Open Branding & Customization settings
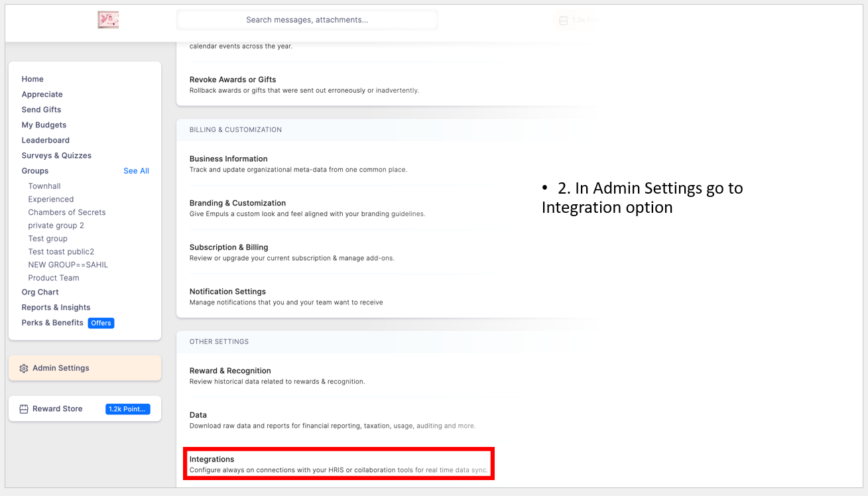Viewport: 868px width, 496px height. pos(237,203)
